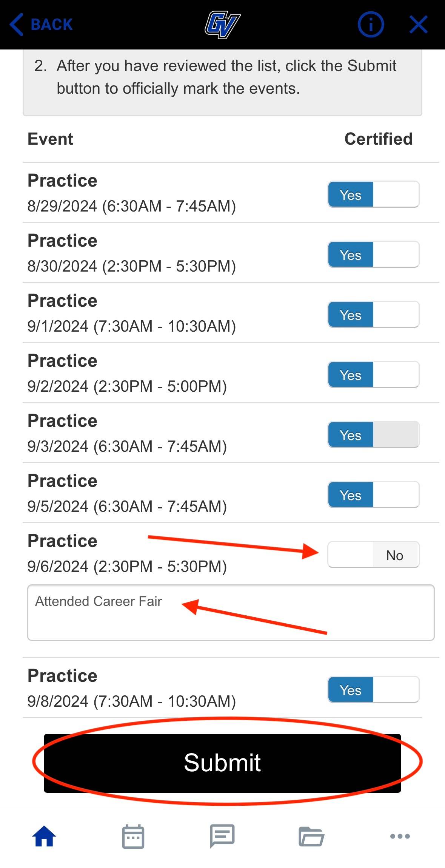Tap the info circle icon
This screenshot has height=868, width=445.
point(371,25)
